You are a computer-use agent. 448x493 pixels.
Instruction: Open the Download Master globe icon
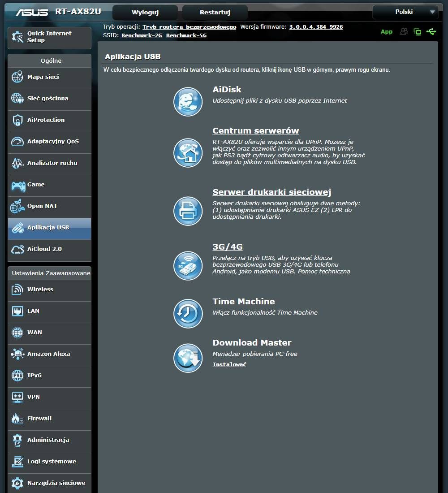tap(188, 358)
